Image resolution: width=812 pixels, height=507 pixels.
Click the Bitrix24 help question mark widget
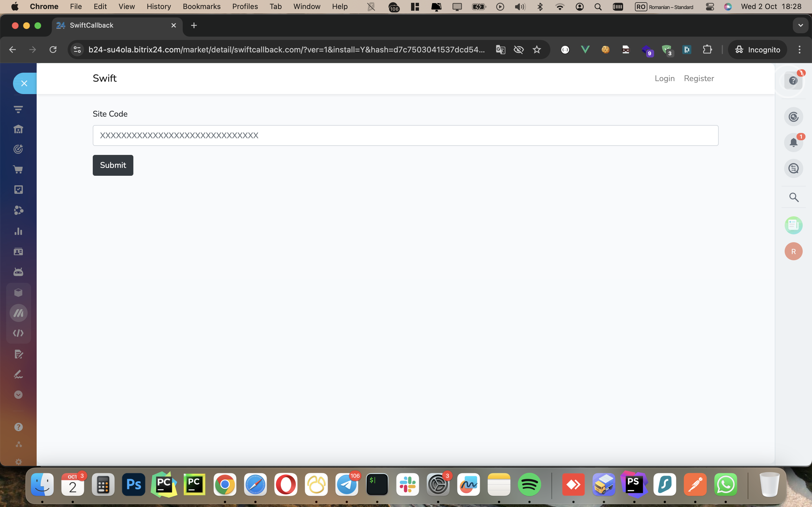pyautogui.click(x=793, y=81)
